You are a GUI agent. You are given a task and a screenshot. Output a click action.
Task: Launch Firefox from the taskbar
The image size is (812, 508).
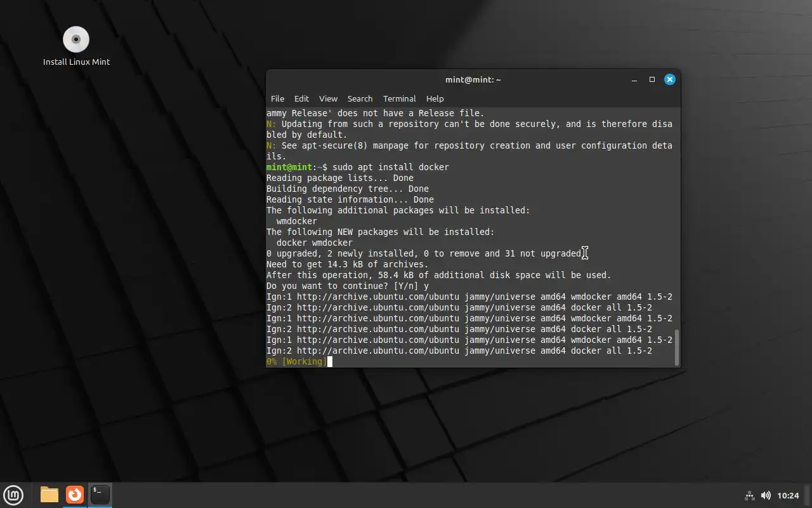point(75,495)
